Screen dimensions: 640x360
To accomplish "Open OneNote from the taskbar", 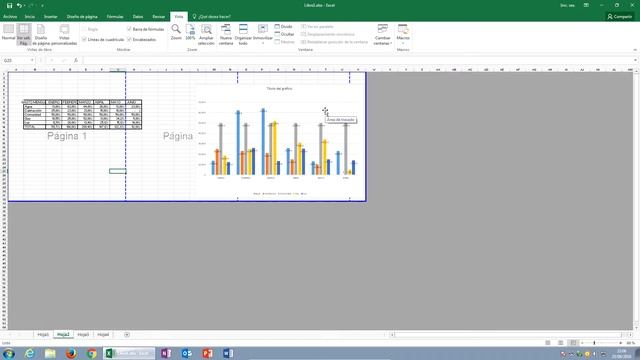I will (x=166, y=353).
